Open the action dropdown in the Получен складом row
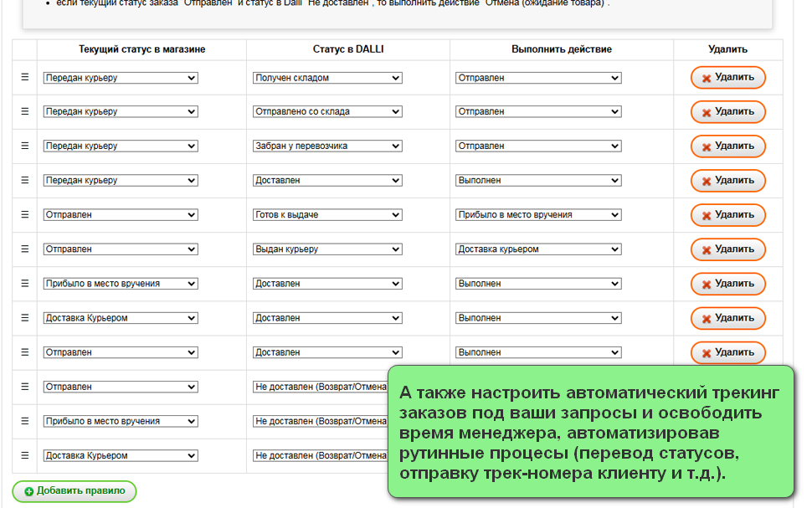Image resolution: width=812 pixels, height=508 pixels. tap(538, 78)
